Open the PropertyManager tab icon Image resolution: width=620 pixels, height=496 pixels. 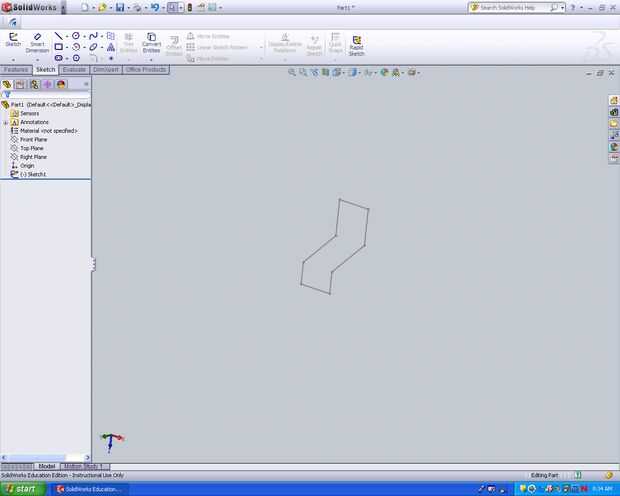click(20, 84)
